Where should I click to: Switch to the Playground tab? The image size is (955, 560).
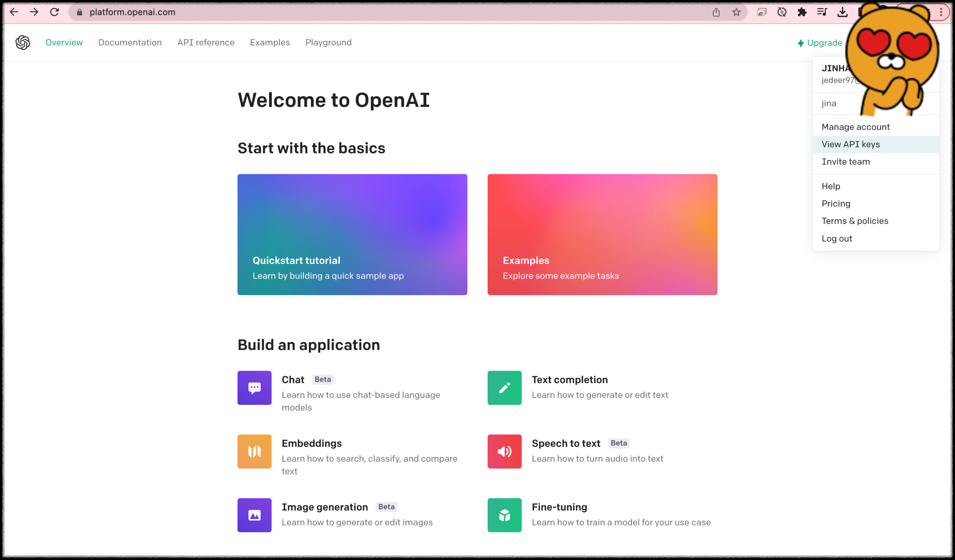pos(328,42)
